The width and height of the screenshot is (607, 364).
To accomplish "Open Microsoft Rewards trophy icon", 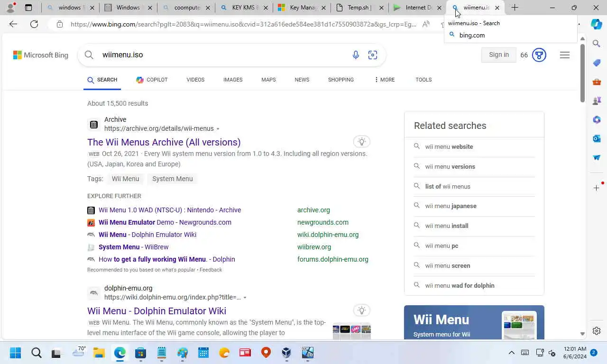I will tap(539, 55).
